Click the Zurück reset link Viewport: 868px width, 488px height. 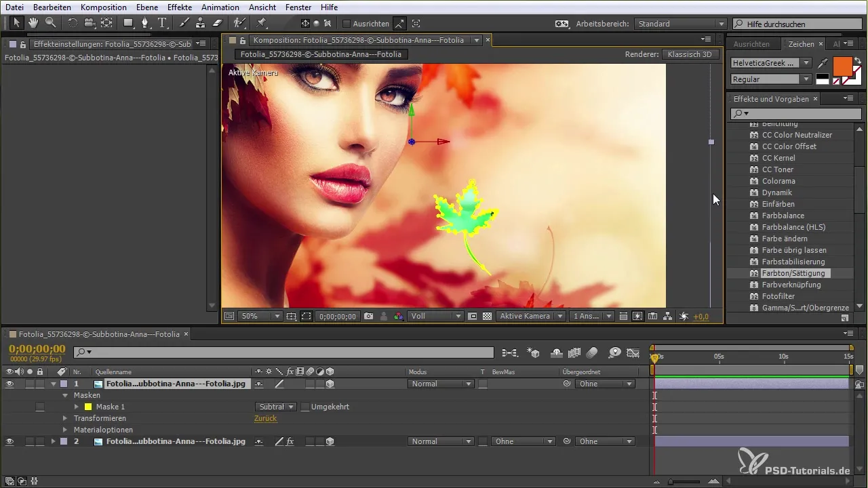pos(265,418)
